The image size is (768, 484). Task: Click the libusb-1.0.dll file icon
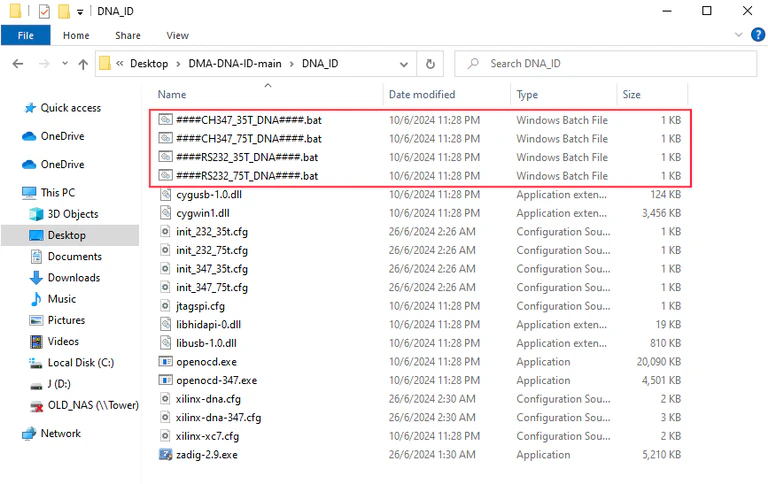point(166,343)
